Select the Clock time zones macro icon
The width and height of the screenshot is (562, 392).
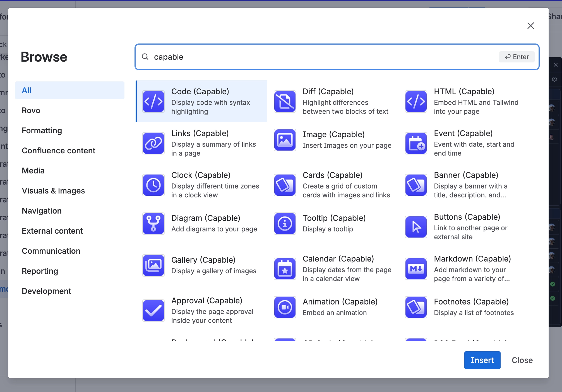tap(153, 185)
